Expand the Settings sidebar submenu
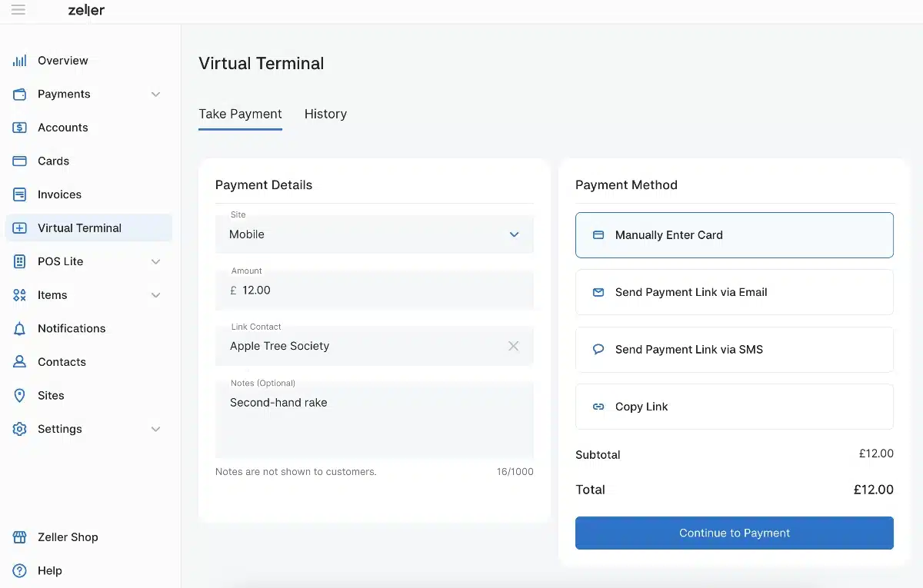 pyautogui.click(x=155, y=429)
